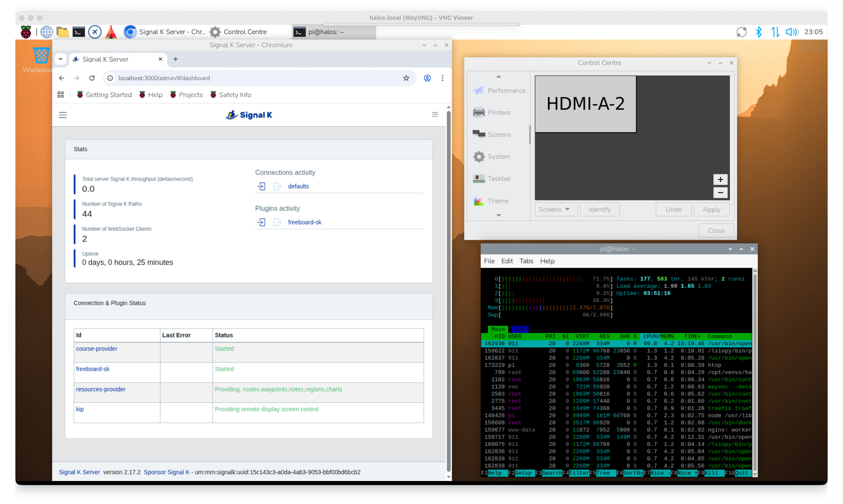
Task: Open the Theme settings icon
Action: tap(479, 201)
